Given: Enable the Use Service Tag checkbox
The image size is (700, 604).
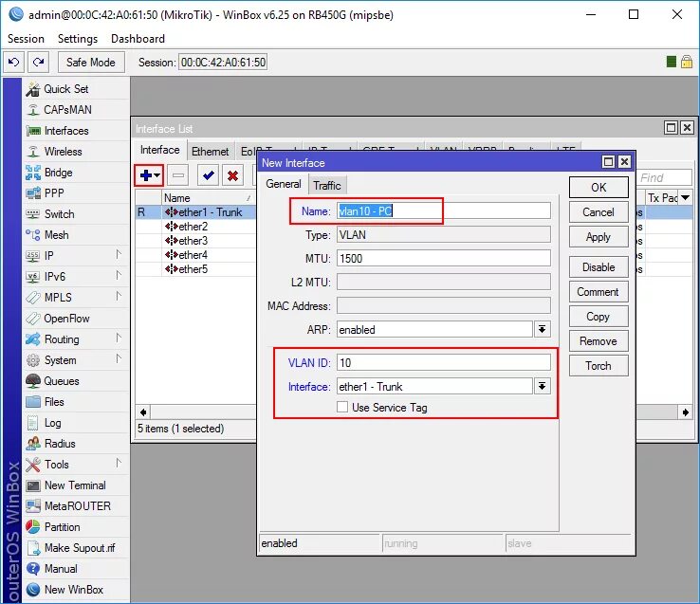Looking at the screenshot, I should [x=342, y=407].
